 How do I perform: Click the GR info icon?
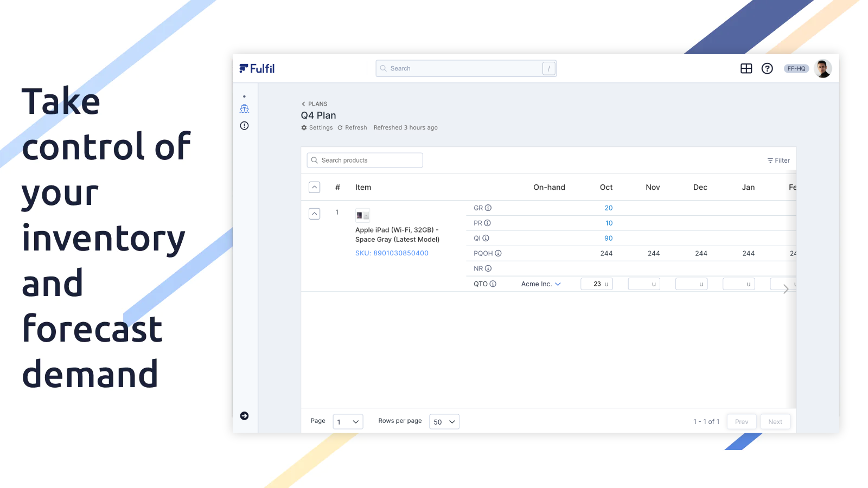tap(488, 208)
